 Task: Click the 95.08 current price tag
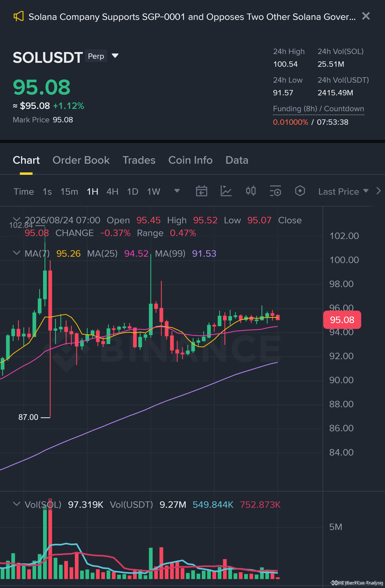(342, 320)
